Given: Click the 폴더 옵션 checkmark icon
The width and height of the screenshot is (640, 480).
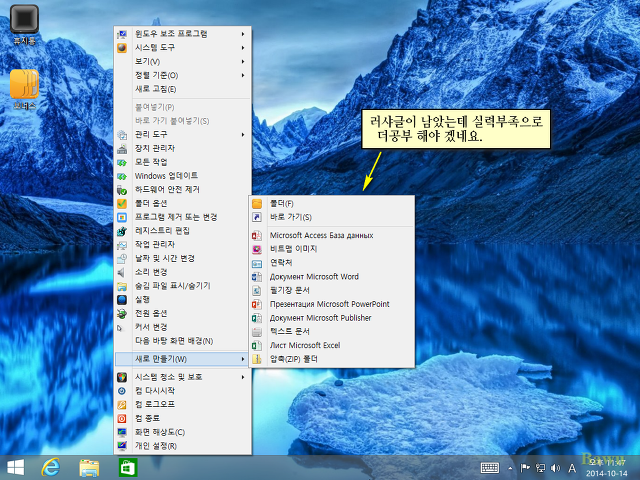Looking at the screenshot, I should pos(122,203).
